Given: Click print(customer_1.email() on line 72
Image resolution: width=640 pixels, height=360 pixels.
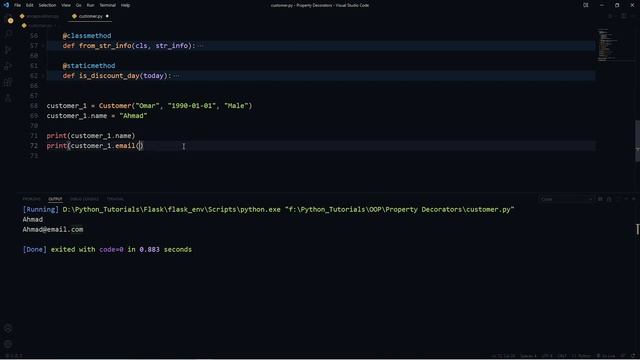Looking at the screenshot, I should coord(95,146).
